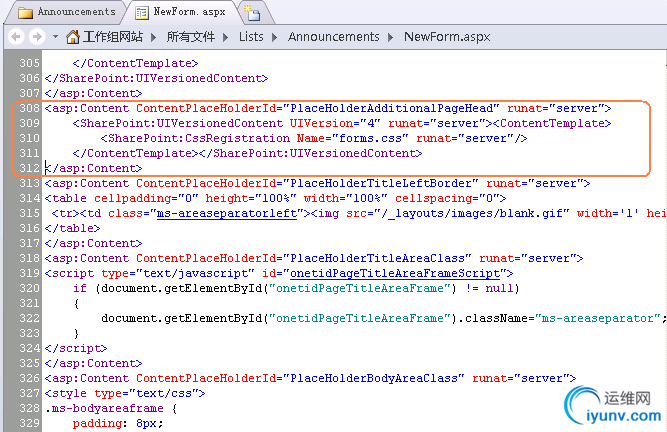Image resolution: width=667 pixels, height=432 pixels.
Task: Expand the arrow after Lists
Action: tap(274, 37)
